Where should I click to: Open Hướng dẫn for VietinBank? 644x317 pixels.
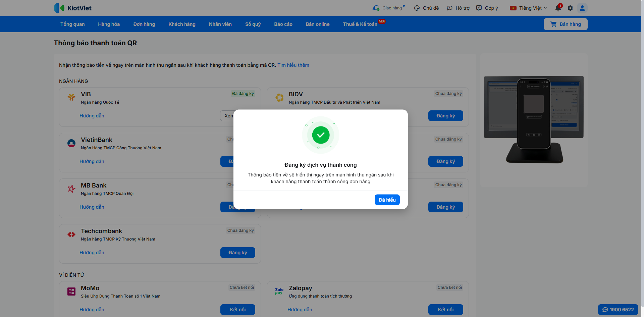tap(92, 161)
